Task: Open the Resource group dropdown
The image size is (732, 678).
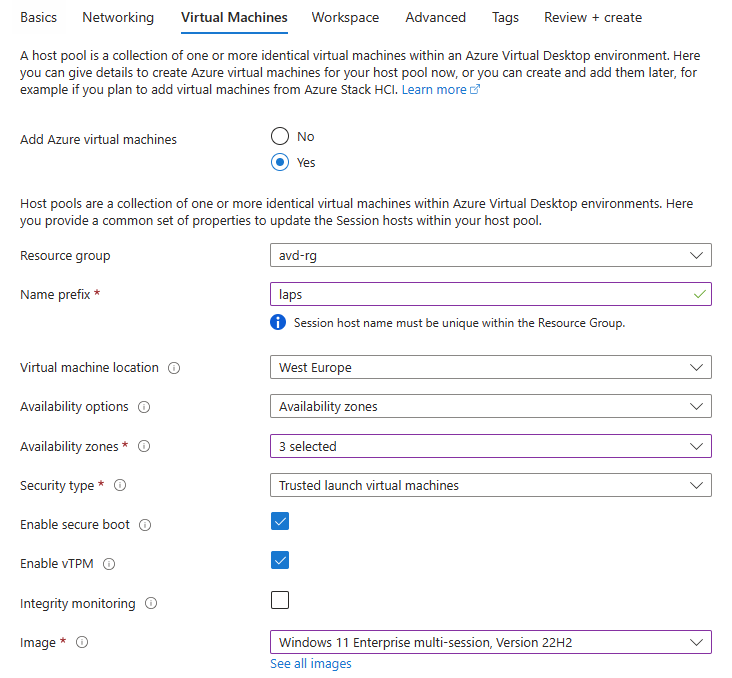Action: 491,255
